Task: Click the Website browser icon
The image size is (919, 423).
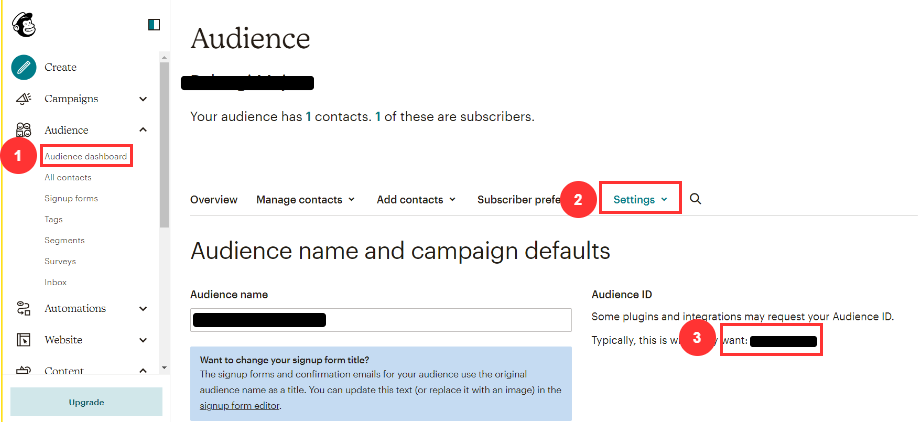Action: pyautogui.click(x=23, y=340)
